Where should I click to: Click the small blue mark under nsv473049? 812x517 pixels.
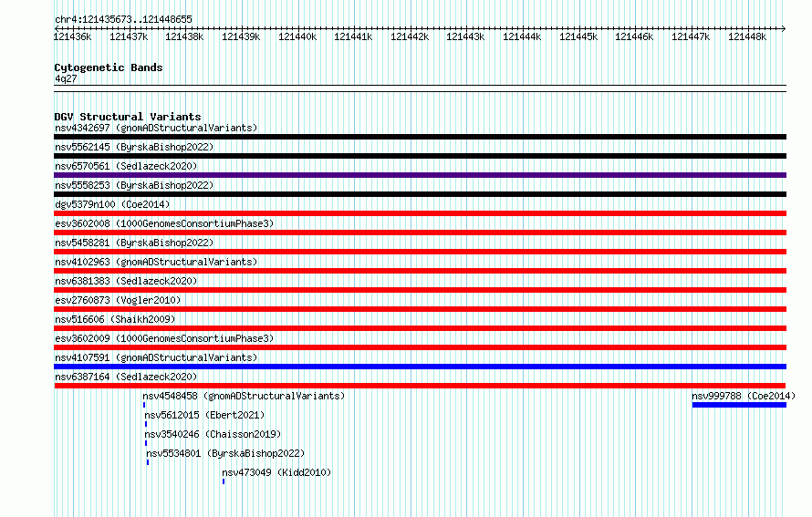(x=224, y=481)
